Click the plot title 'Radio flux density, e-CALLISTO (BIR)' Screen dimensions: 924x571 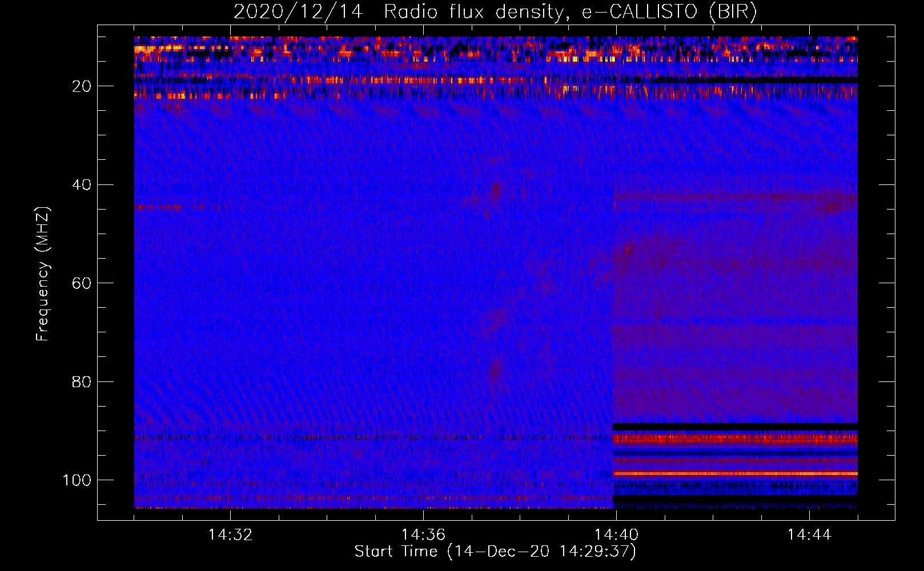[570, 12]
